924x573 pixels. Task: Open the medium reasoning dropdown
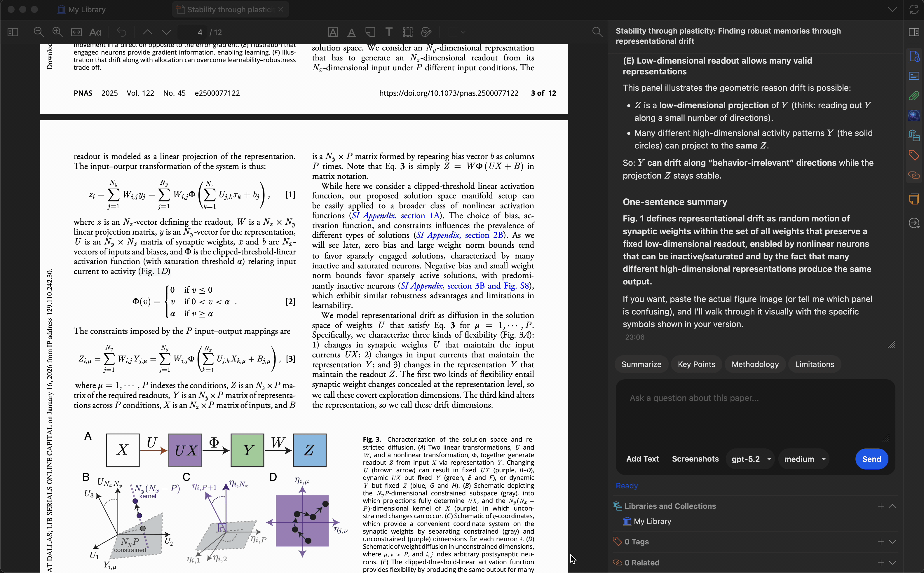point(804,459)
